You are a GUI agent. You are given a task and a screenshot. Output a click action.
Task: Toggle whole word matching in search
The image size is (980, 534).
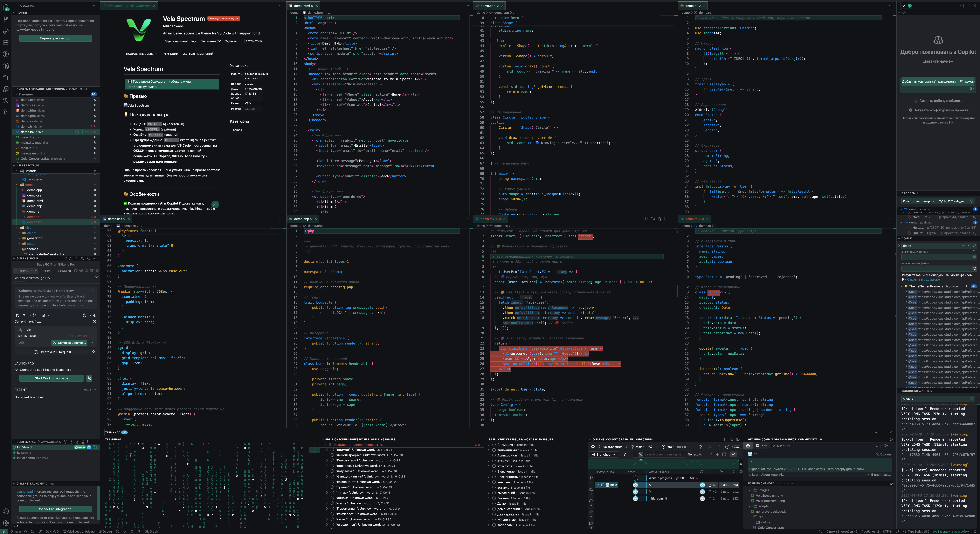click(969, 246)
